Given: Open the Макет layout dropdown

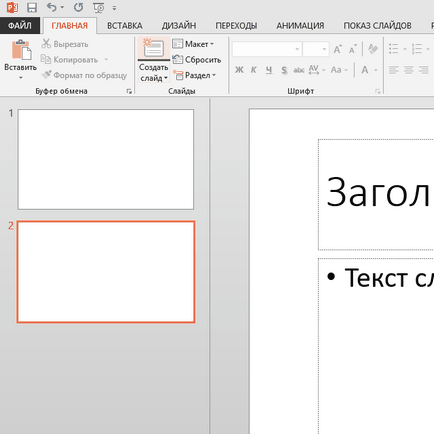Looking at the screenshot, I should click(x=193, y=44).
